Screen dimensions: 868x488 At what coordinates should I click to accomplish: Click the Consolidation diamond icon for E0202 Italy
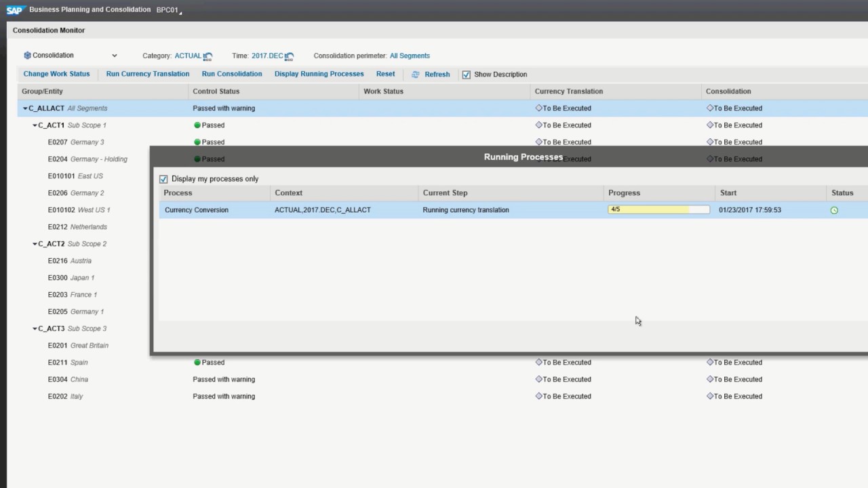tap(709, 396)
